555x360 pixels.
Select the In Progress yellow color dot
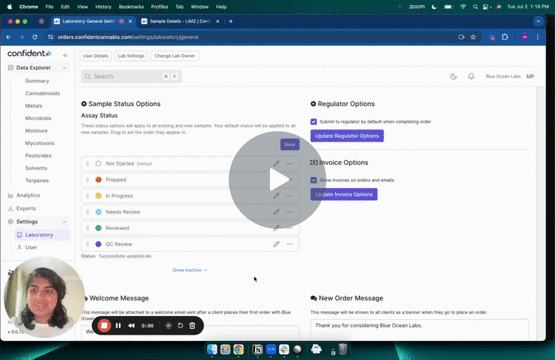click(98, 196)
